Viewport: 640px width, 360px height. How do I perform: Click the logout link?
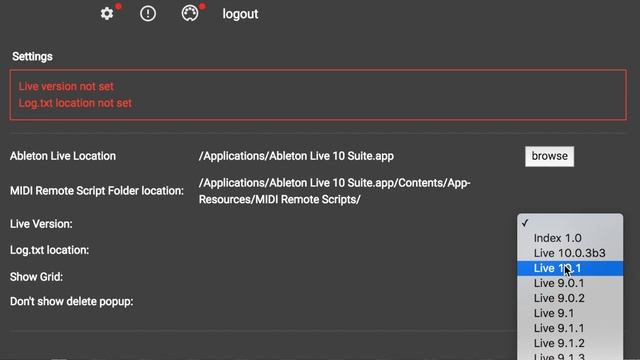240,14
